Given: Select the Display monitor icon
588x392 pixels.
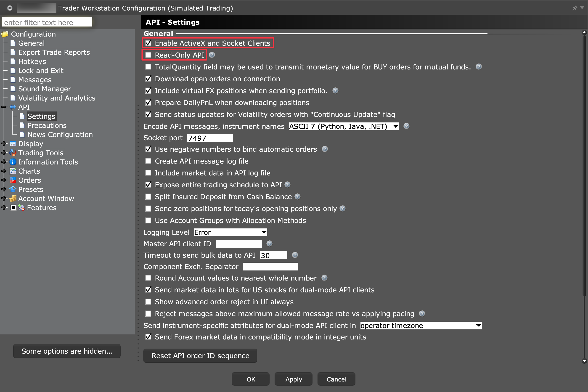Looking at the screenshot, I should pos(13,143).
